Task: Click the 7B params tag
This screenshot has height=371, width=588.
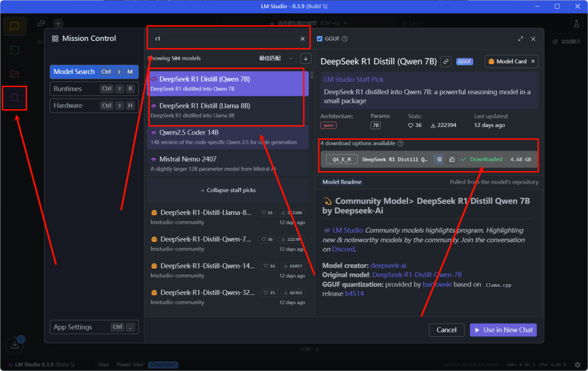Action: (375, 125)
